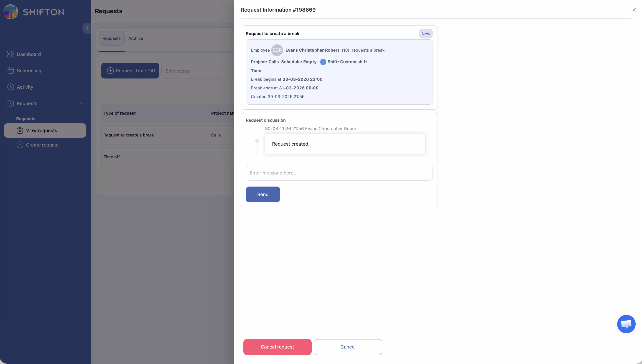Collapse the Requests menu chevron
642x364 pixels.
point(81,103)
